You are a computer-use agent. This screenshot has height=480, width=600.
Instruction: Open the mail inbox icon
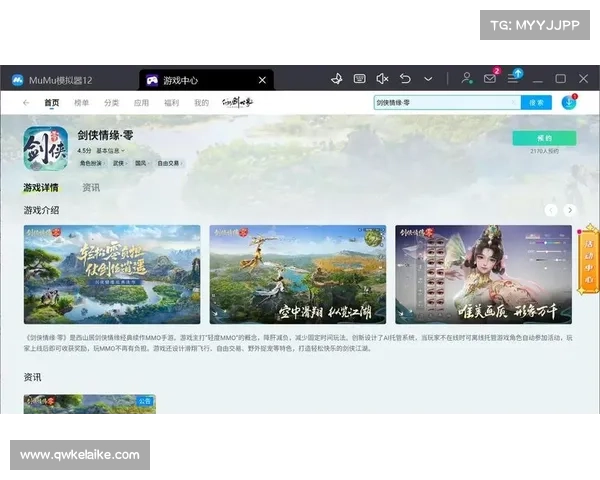(x=490, y=78)
